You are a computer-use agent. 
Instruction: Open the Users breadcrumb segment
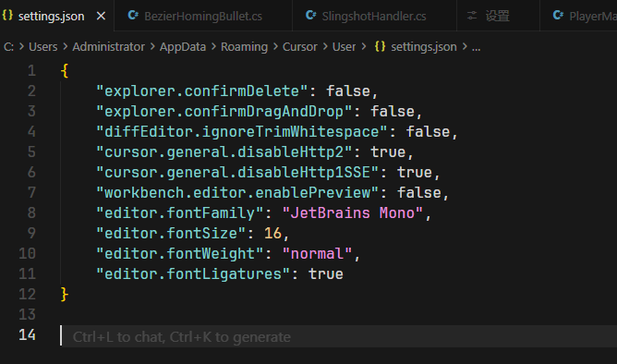point(42,47)
